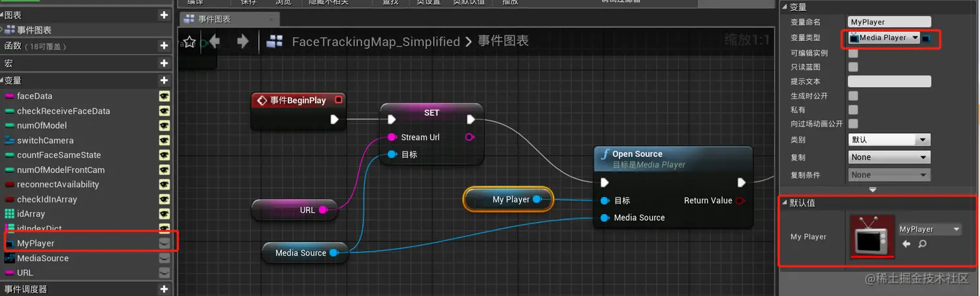Add a new graph with 图表 plus icon

pyautogui.click(x=164, y=14)
